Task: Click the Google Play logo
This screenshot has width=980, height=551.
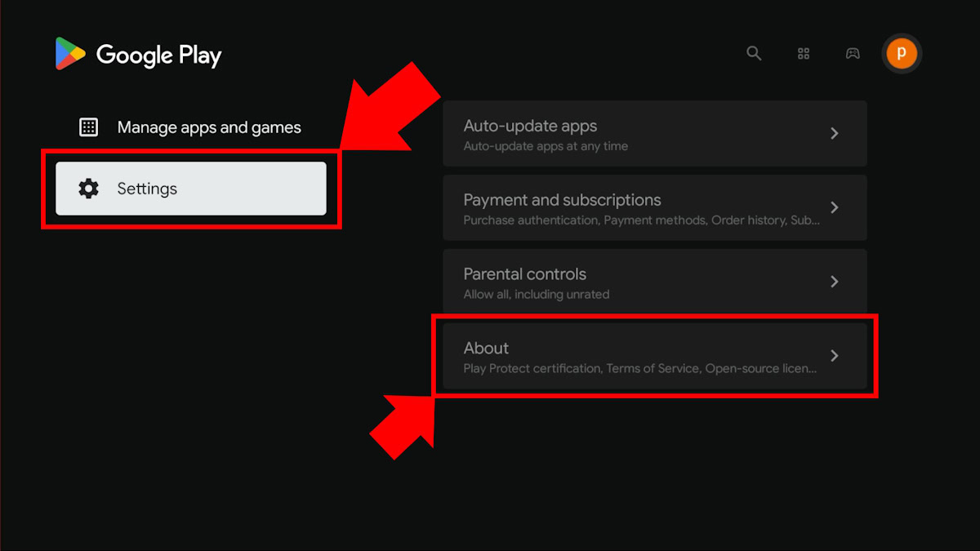Action: pos(70,54)
